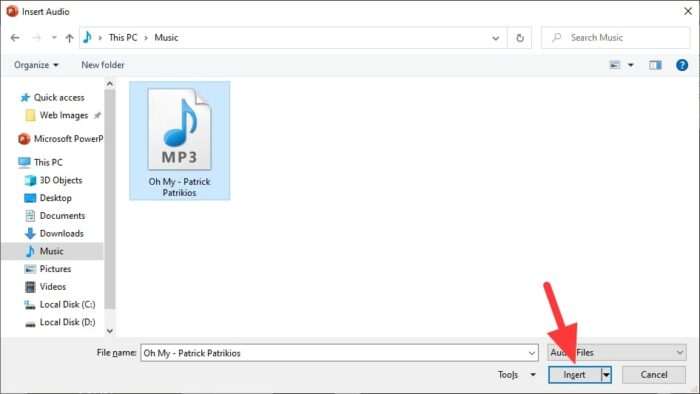Open Local Disk (C:)
Image resolution: width=700 pixels, height=394 pixels.
[67, 304]
